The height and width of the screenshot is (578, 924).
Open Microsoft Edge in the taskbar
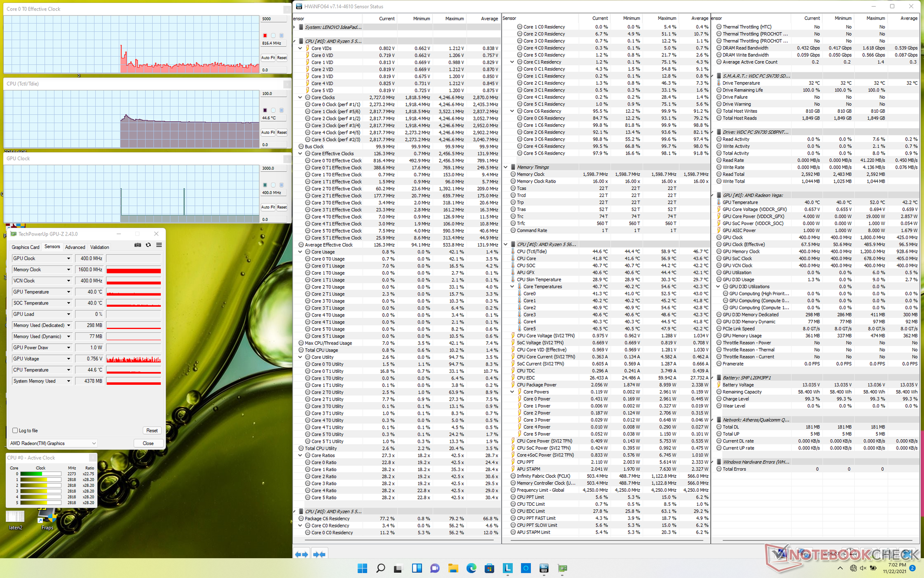471,568
